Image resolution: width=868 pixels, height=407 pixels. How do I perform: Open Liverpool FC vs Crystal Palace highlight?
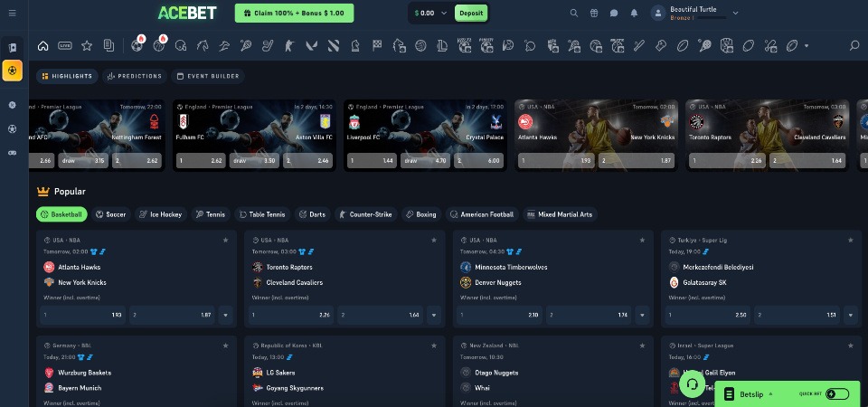(425, 135)
